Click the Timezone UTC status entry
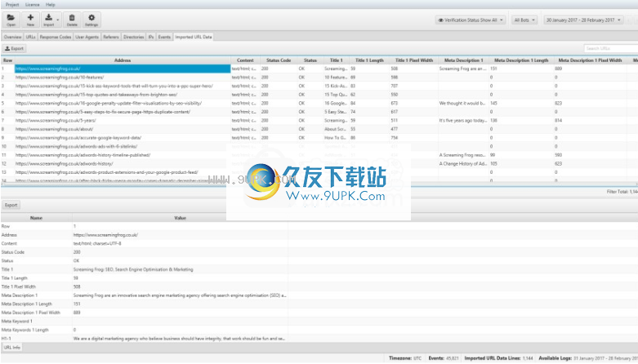Screen dimensions: 638x364 [x=405, y=358]
